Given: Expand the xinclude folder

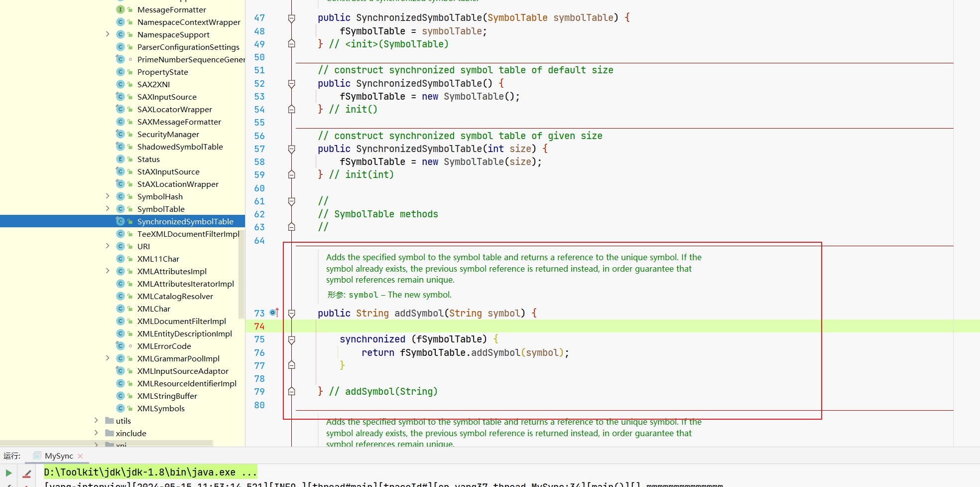Looking at the screenshot, I should (96, 433).
